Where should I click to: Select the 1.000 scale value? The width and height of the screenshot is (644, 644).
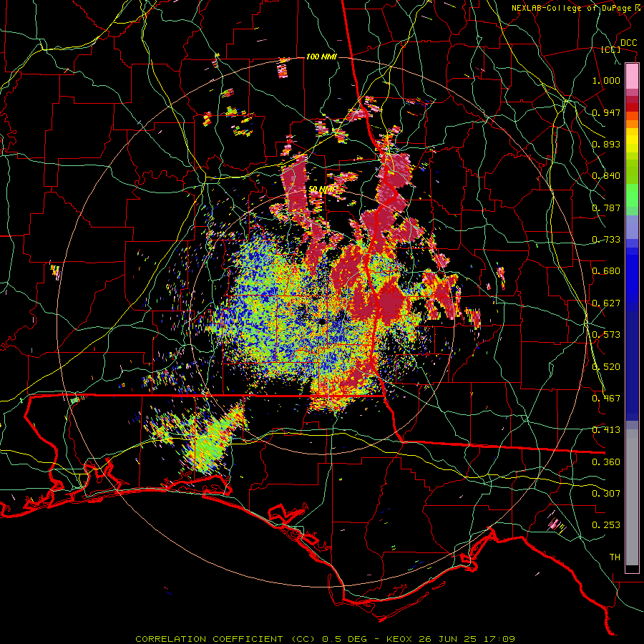coord(606,80)
